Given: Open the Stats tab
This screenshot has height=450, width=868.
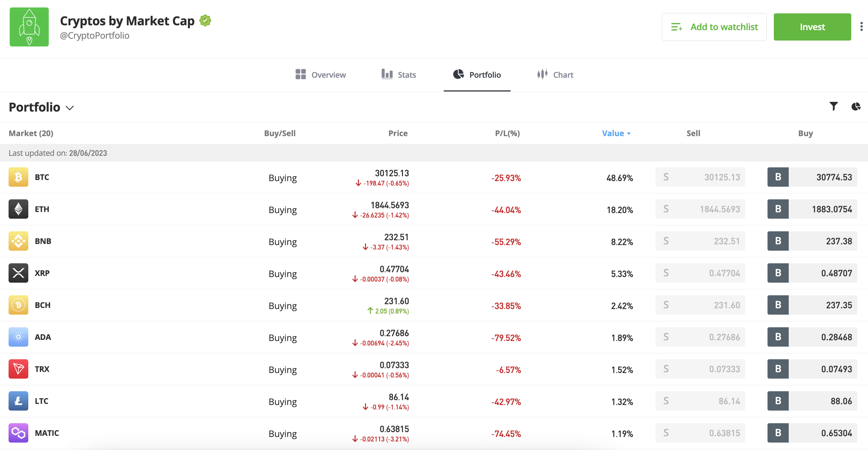Looking at the screenshot, I should tap(399, 75).
